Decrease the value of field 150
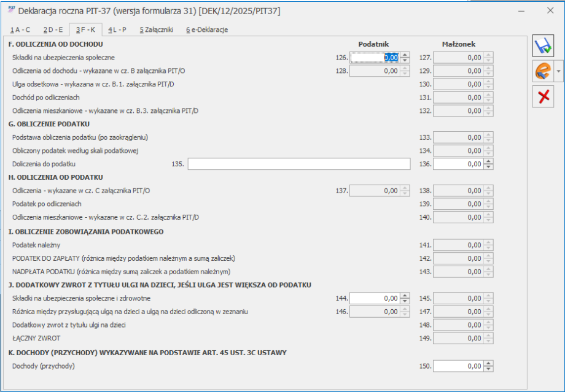This screenshot has height=392, width=565. [489, 369]
